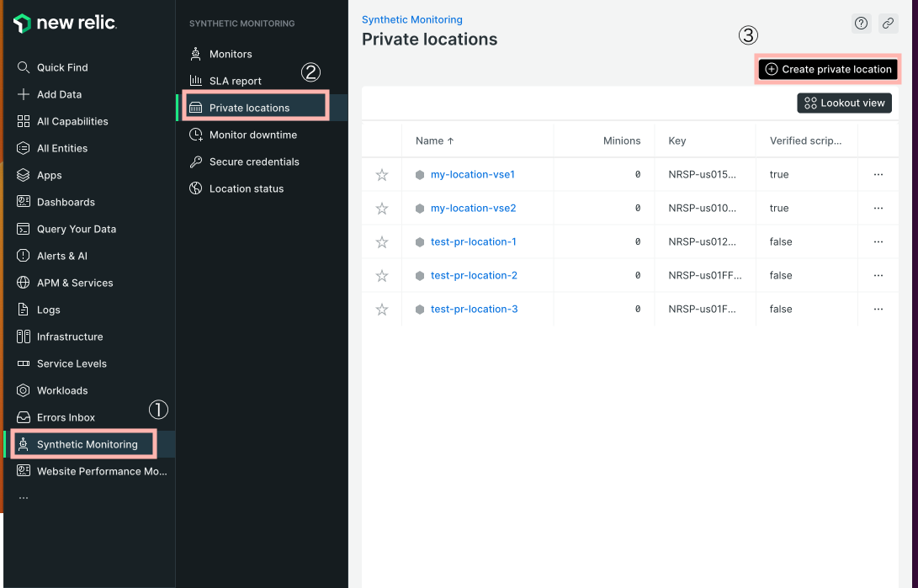Open Errors Inbox from sidebar

(66, 417)
